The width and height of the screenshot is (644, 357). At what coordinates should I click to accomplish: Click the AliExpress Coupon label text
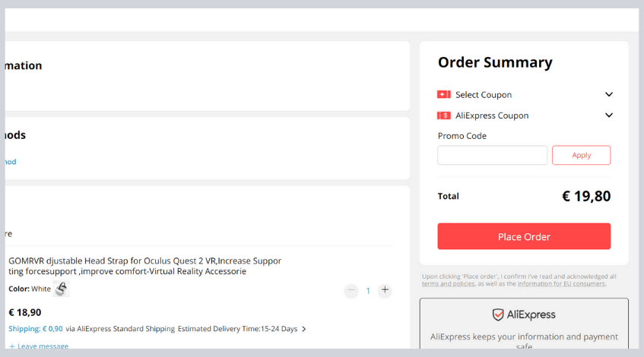pos(492,115)
